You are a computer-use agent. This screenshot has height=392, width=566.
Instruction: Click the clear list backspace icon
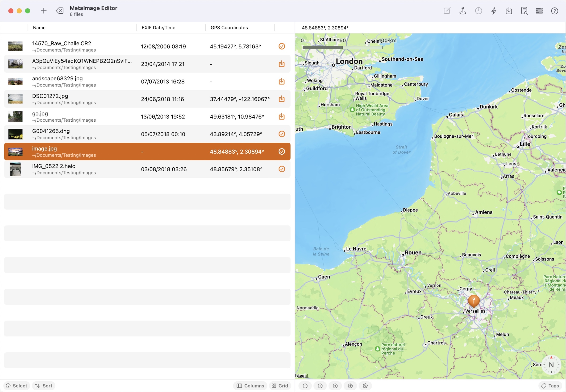(59, 11)
